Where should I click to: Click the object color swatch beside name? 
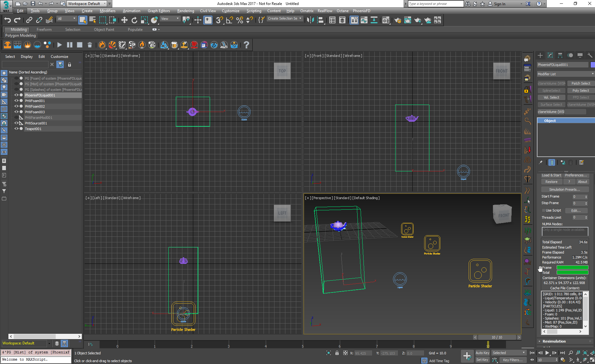tap(593, 65)
